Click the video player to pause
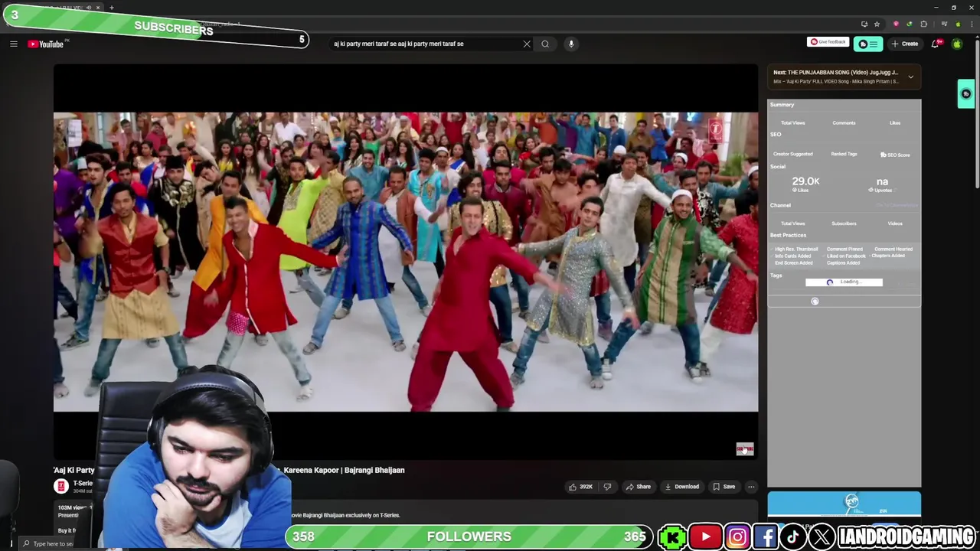Viewport: 980px width, 551px height. coord(406,262)
